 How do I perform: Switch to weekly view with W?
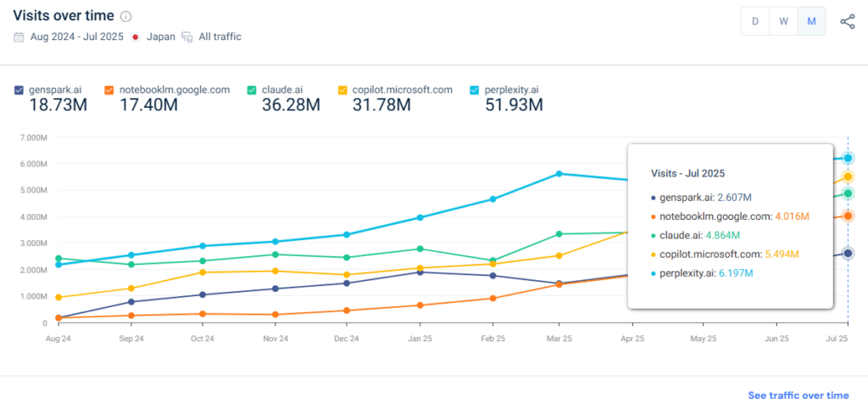click(x=783, y=21)
